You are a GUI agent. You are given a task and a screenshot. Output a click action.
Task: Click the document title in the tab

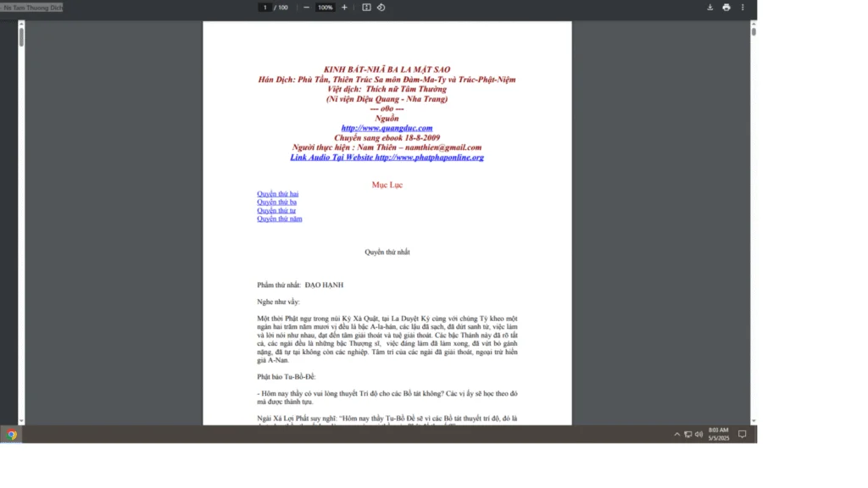pyautogui.click(x=31, y=8)
